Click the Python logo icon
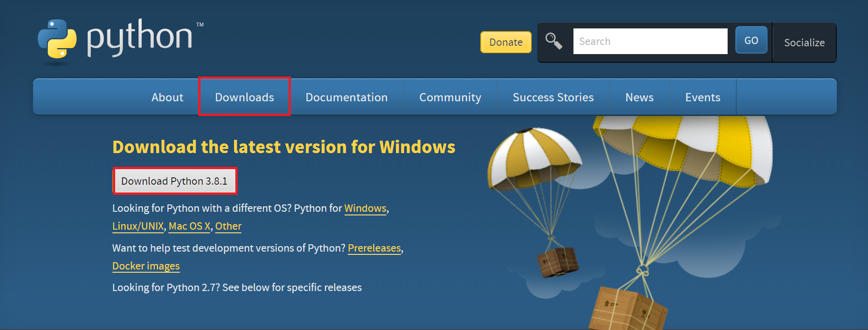 57,39
